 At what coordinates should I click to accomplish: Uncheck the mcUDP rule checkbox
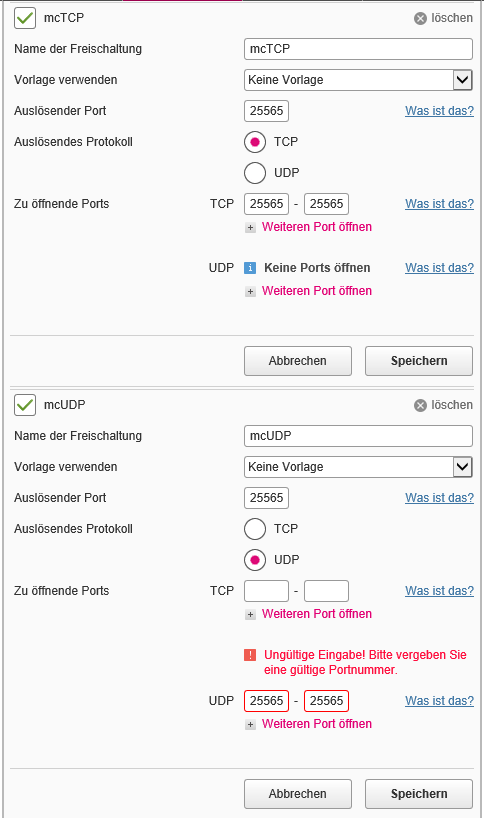click(25, 405)
